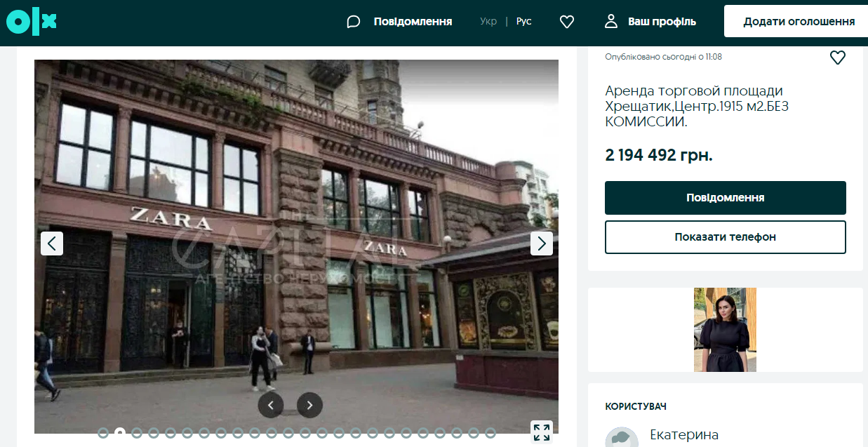
Task: Save listing with heart icon near publish date
Action: point(837,58)
